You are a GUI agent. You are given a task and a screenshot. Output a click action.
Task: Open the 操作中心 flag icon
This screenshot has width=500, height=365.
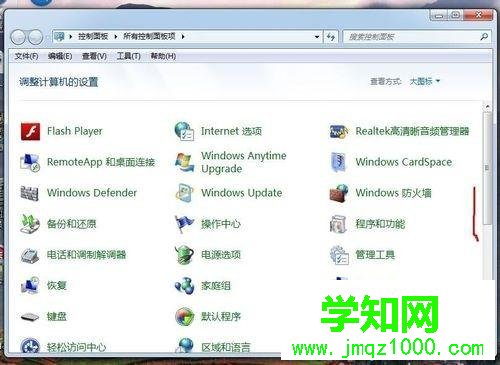pos(184,224)
